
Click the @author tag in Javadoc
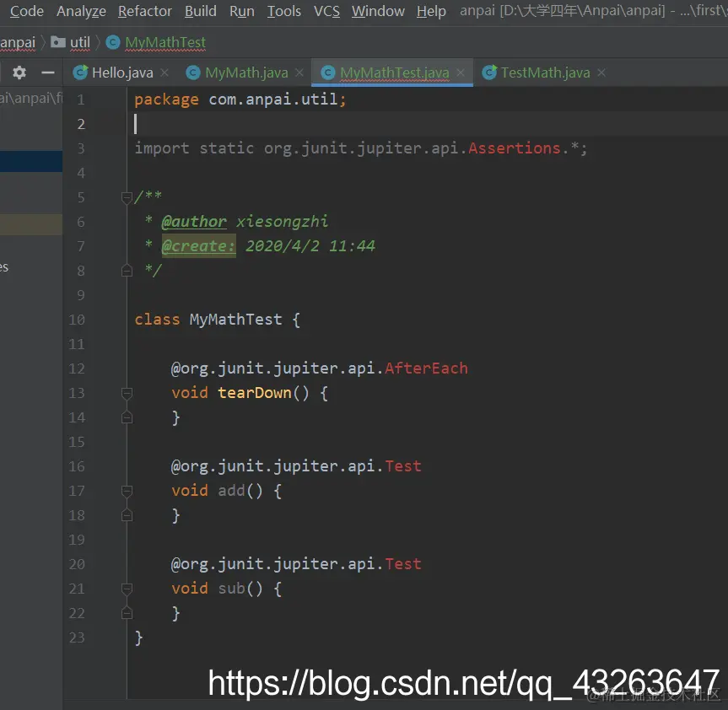click(194, 222)
